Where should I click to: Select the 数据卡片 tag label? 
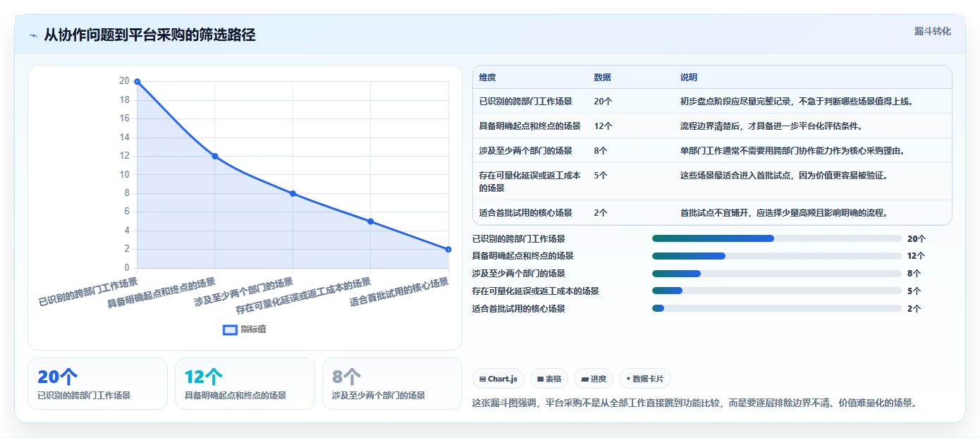point(648,379)
